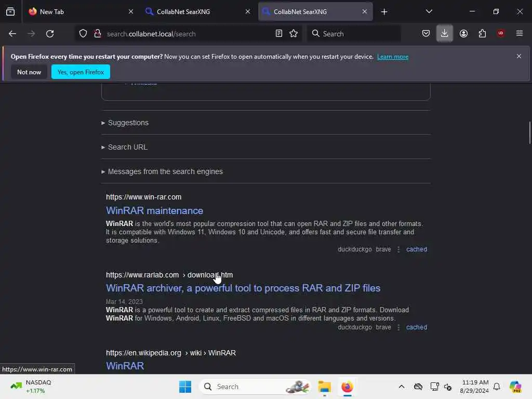Dismiss the Firefox startup notification bar

click(x=519, y=56)
